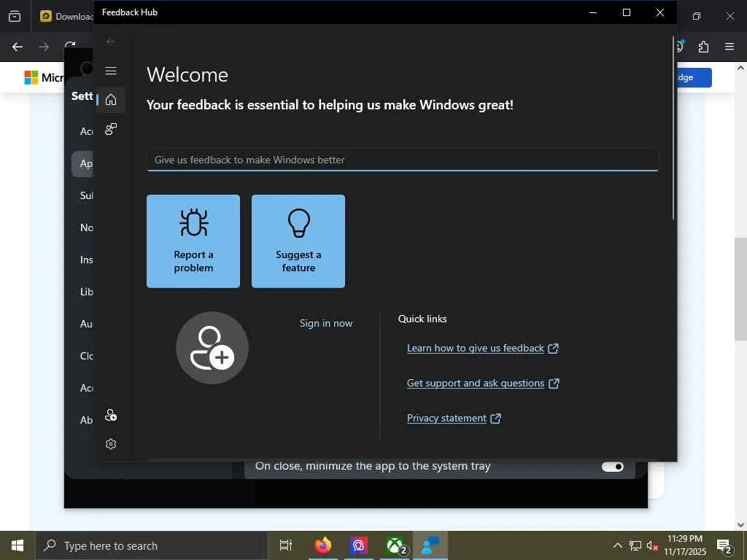Click the browser page scrollbar thumb

coord(740,289)
